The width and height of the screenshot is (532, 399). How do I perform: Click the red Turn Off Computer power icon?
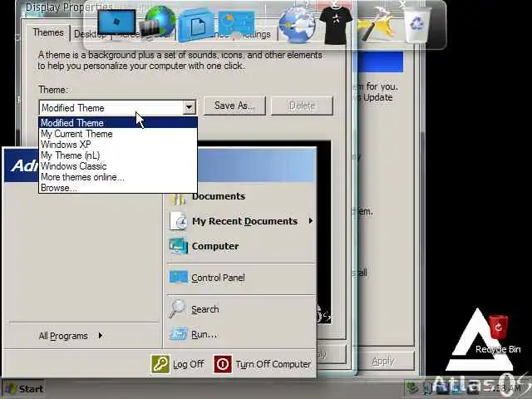pyautogui.click(x=223, y=364)
